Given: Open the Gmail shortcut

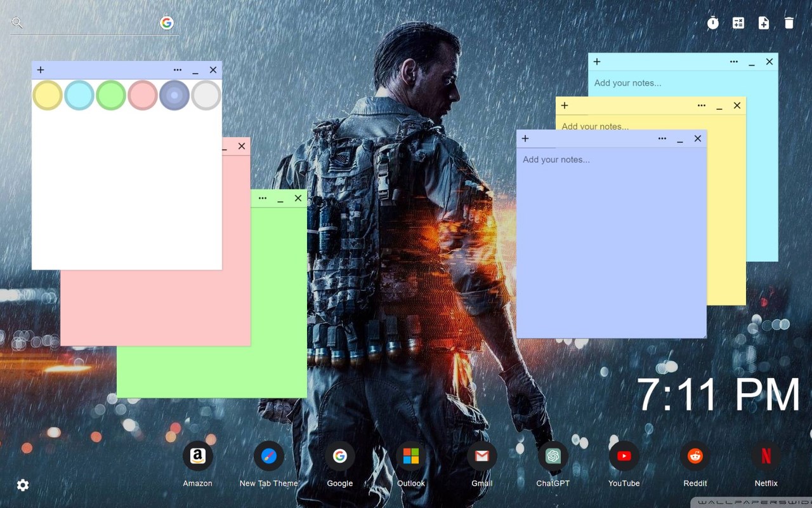Looking at the screenshot, I should click(482, 456).
